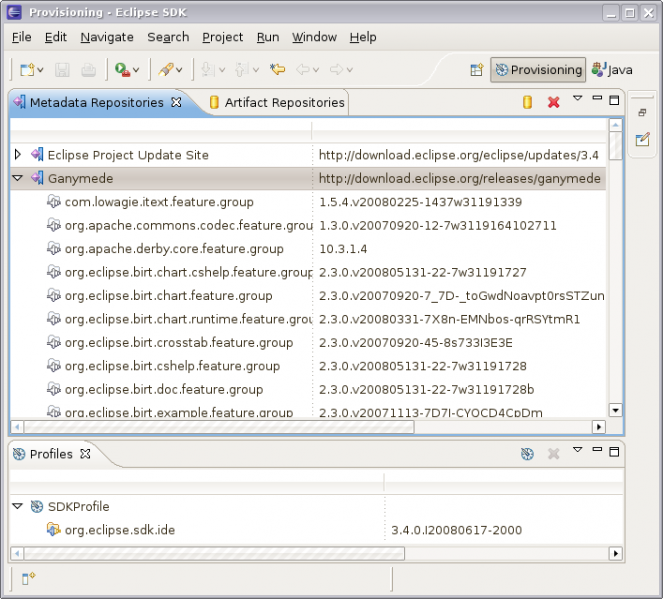Open the Window menu

click(x=314, y=37)
